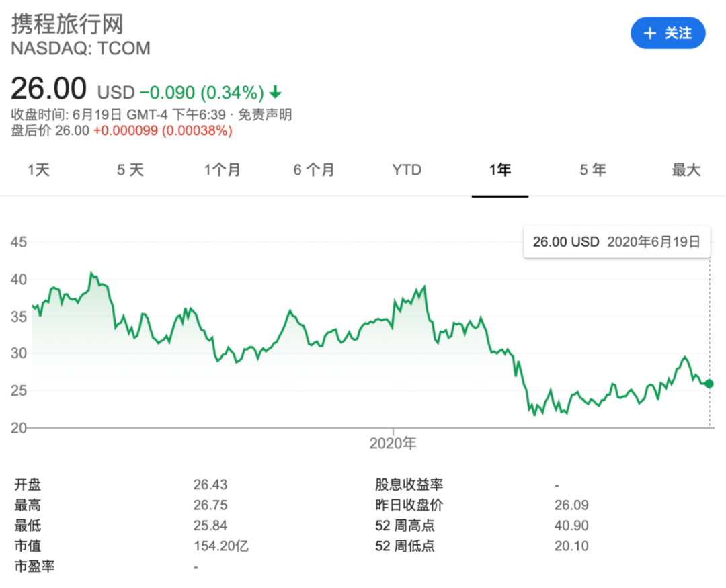Viewport: 726px width, 588px height.
Task: Click the 携程旅行网 company title
Action: (67, 24)
